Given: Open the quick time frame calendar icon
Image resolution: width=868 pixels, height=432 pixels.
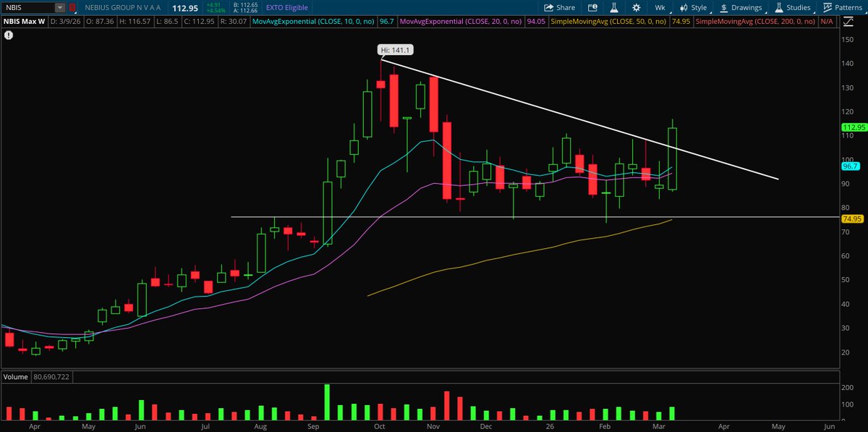Looking at the screenshot, I should tap(592, 8).
